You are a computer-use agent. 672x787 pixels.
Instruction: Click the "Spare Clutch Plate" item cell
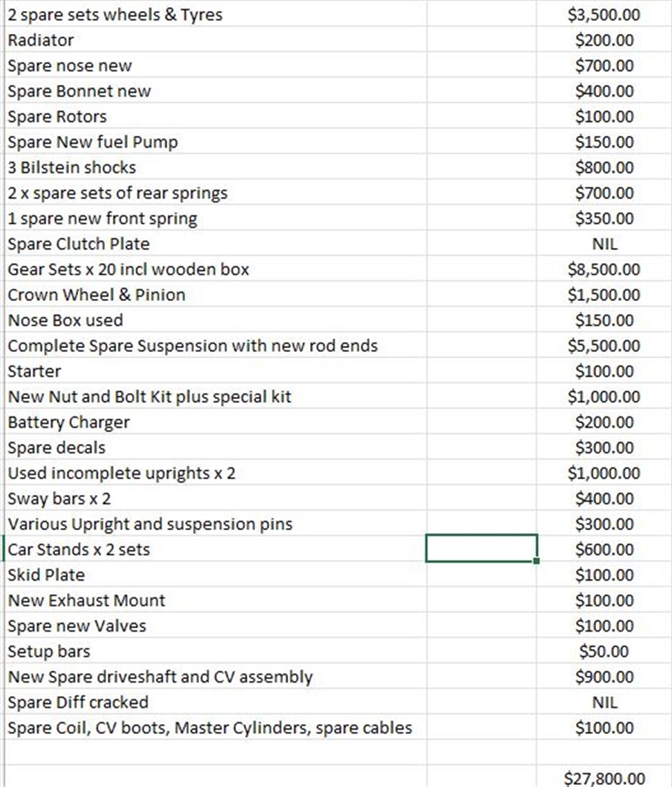point(79,244)
